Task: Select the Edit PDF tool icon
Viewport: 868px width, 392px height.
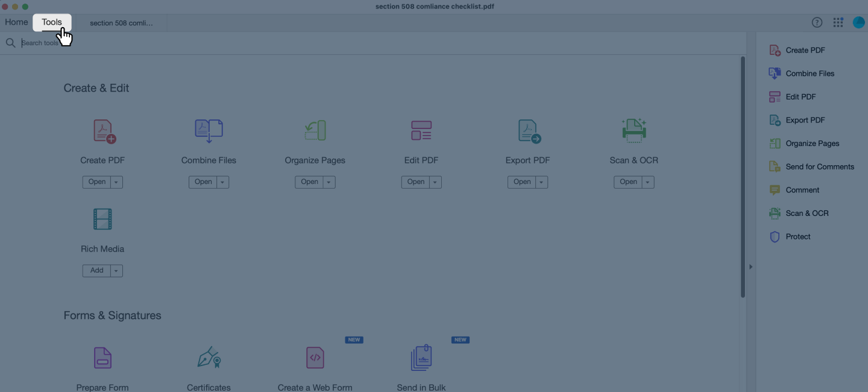Action: click(x=421, y=130)
